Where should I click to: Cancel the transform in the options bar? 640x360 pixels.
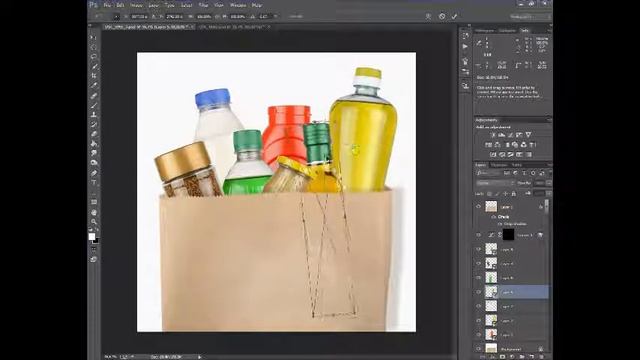(x=442, y=16)
